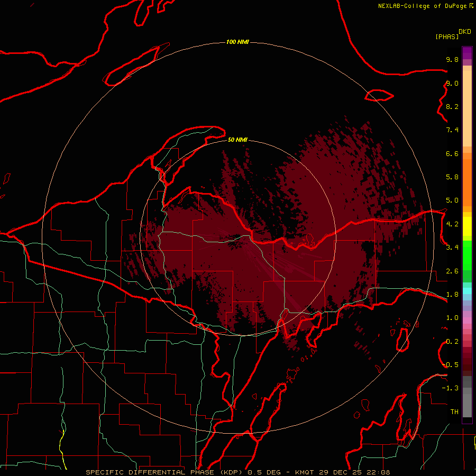Pick the pink swatch near 1.0
Image resolution: width=476 pixels, height=476 pixels.
pos(467,321)
